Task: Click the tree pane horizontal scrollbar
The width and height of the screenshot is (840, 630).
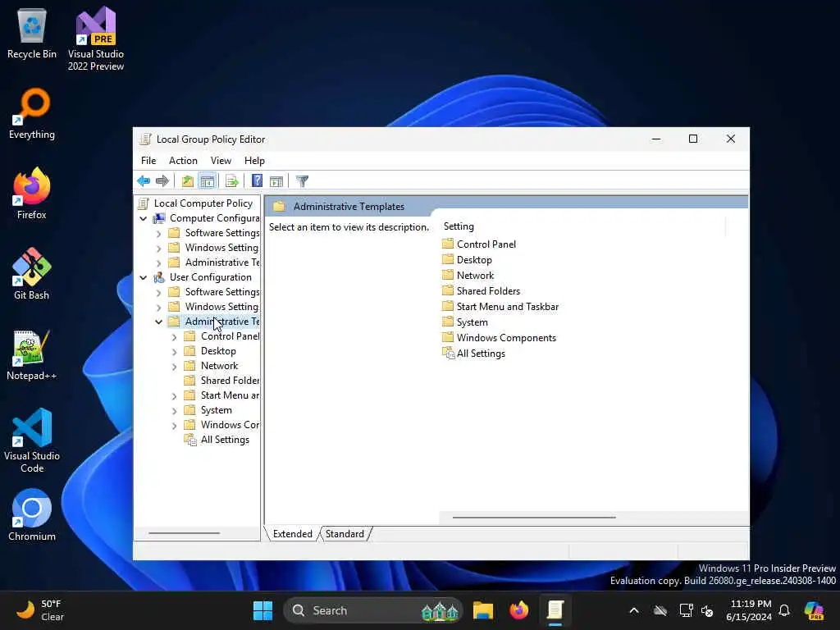Action: pos(185,533)
